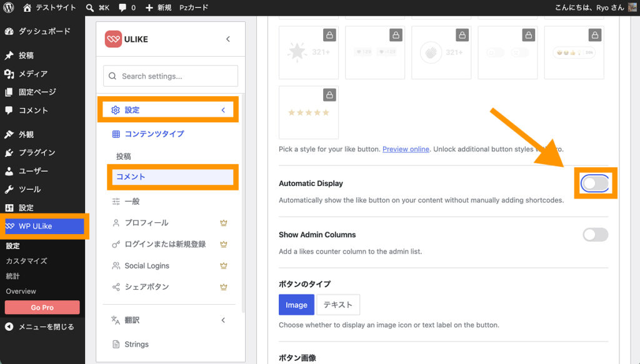Viewport: 640px width, 364px height.
Task: Select 投稿 under コンテンツタイプ
Action: [124, 157]
